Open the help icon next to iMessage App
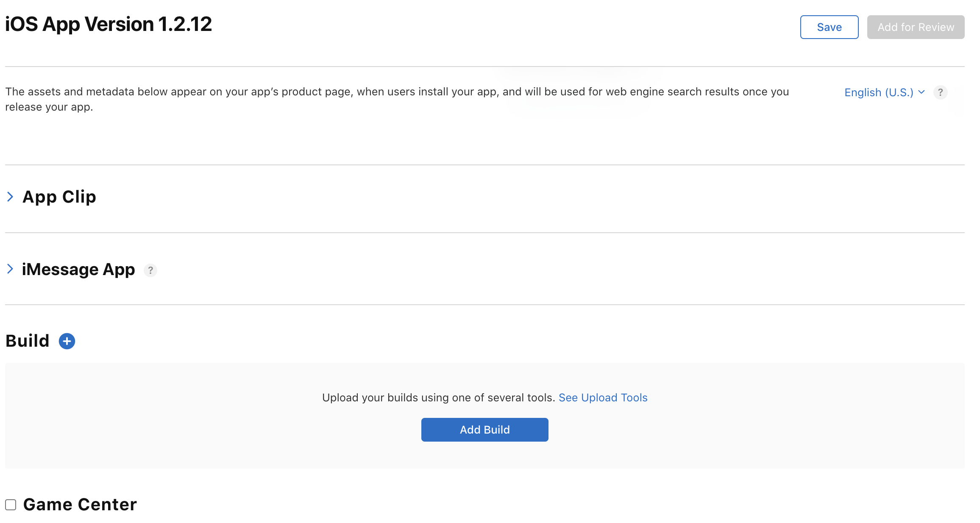 pyautogui.click(x=150, y=270)
